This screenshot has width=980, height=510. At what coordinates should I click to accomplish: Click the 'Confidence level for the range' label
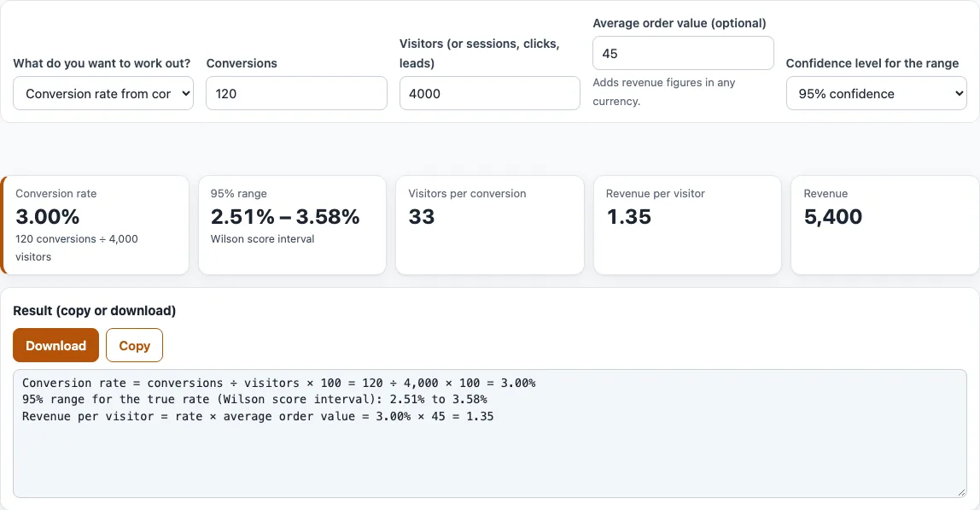[x=872, y=63]
